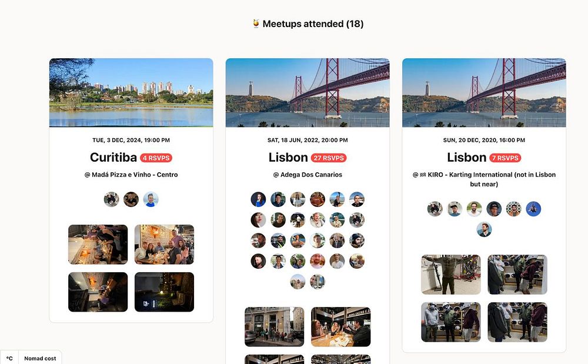The height and width of the screenshot is (364, 588).
Task: View bottom-right Karting group photo
Action: [x=517, y=322]
